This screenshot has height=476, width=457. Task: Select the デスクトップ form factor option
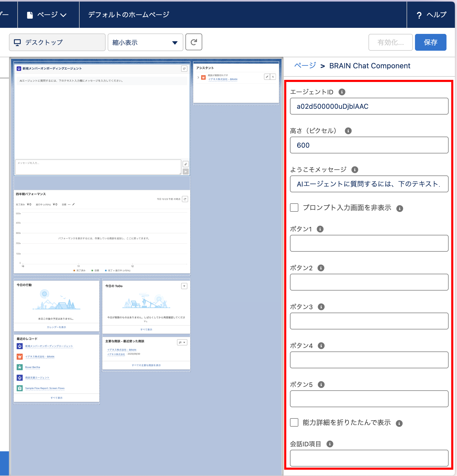click(x=57, y=42)
